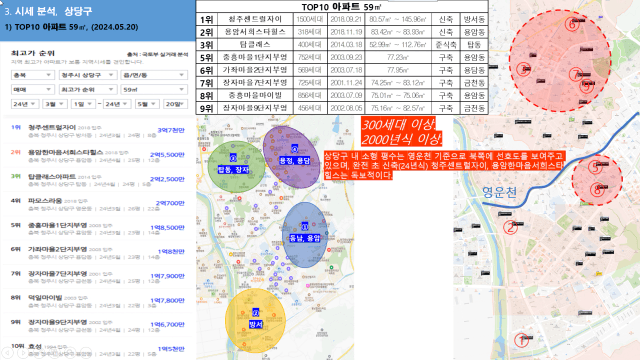Select circled marker 1 at map bottom

tap(521, 340)
